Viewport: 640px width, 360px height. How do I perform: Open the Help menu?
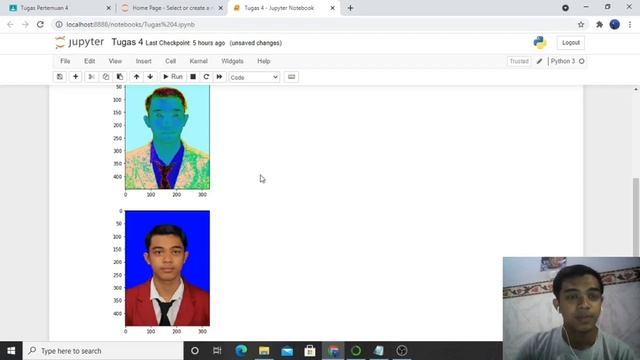pyautogui.click(x=264, y=61)
